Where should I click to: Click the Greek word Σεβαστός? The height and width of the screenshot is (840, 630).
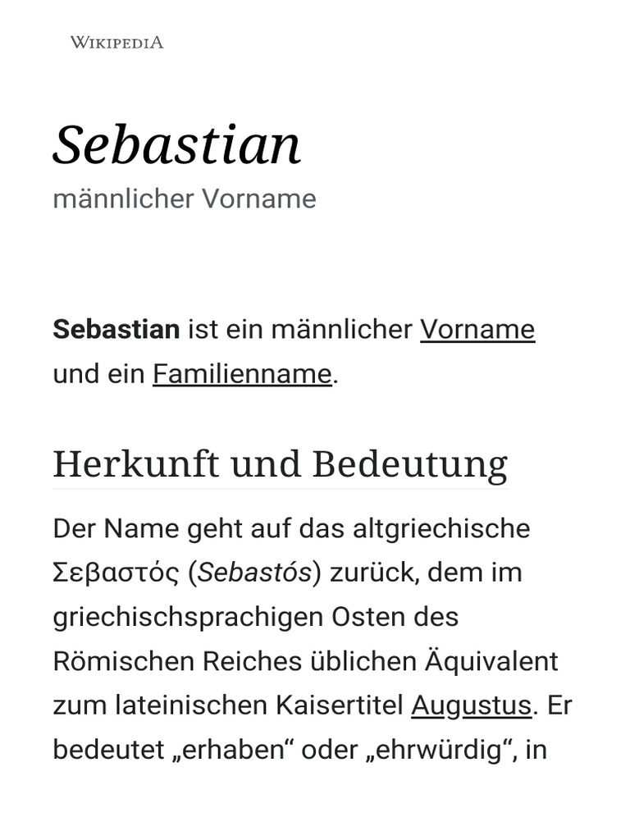click(x=116, y=573)
